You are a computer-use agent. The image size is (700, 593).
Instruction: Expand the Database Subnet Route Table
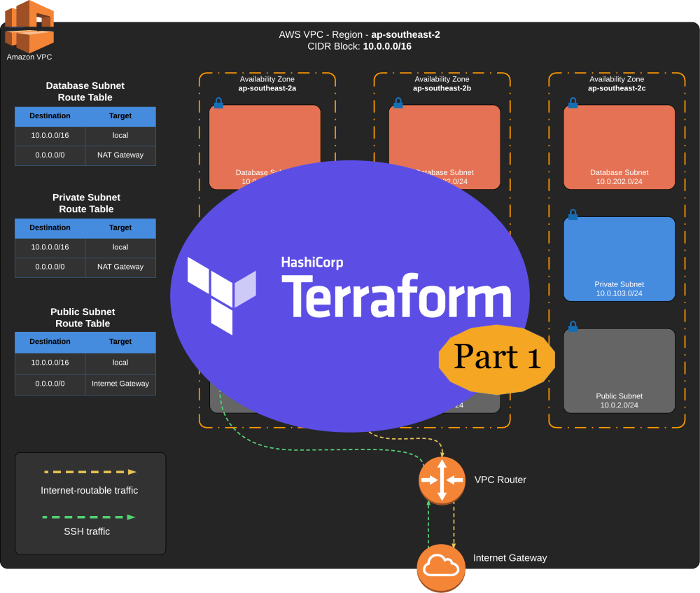[85, 92]
